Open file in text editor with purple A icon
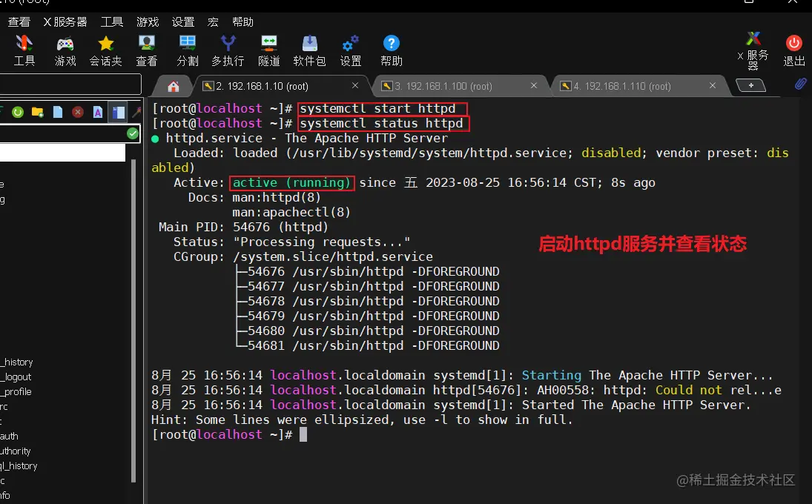Image resolution: width=812 pixels, height=504 pixels. tap(98, 112)
